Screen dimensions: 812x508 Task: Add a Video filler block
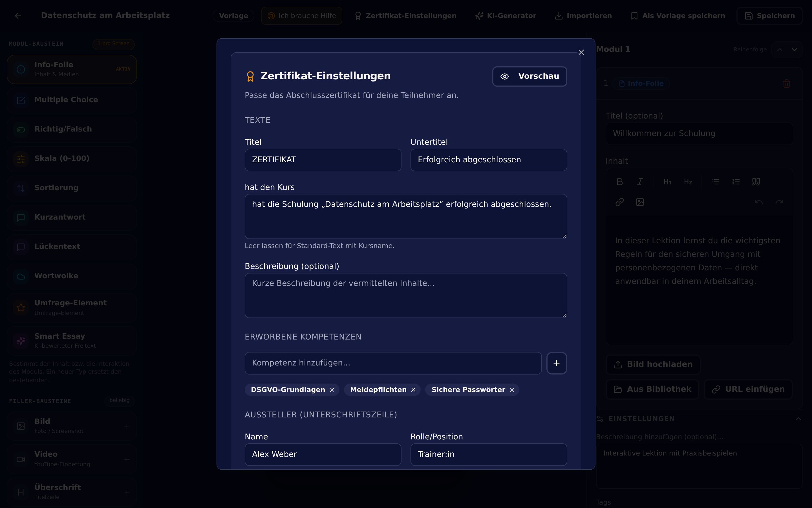[127, 459]
